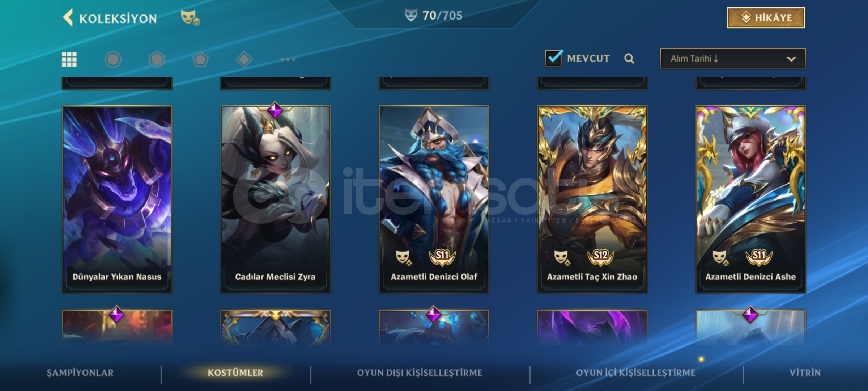Select the round rarity filter icon
Image resolution: width=868 pixels, height=391 pixels.
point(113,59)
